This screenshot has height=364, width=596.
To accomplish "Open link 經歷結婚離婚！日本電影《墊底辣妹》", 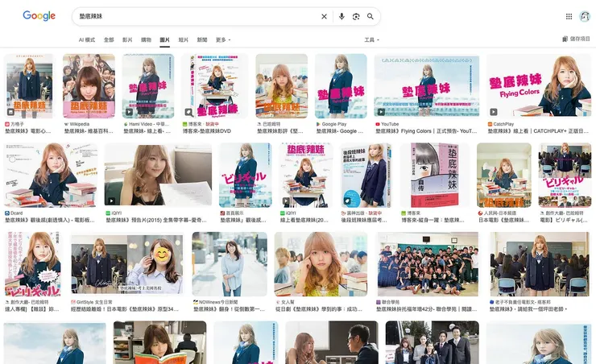I will [x=125, y=309].
